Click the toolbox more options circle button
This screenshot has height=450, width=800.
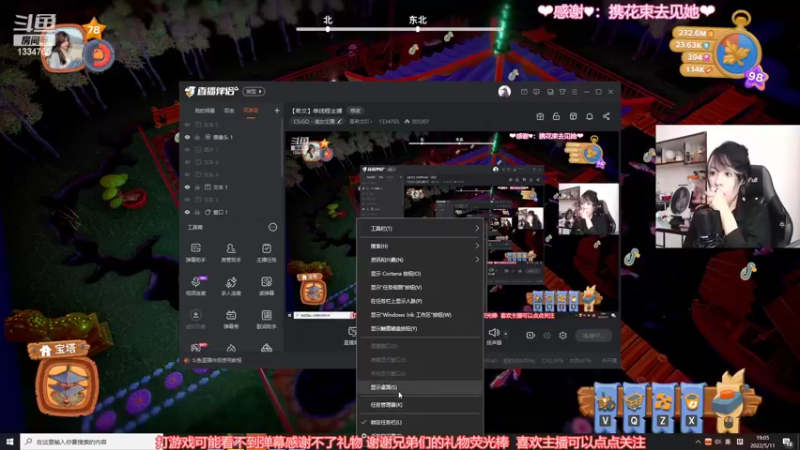point(273,227)
